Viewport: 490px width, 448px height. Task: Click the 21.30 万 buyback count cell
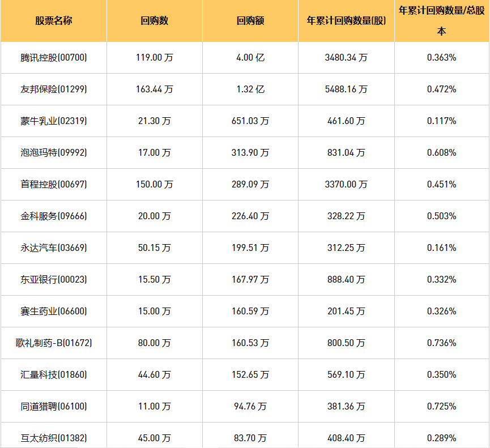pyautogui.click(x=155, y=121)
